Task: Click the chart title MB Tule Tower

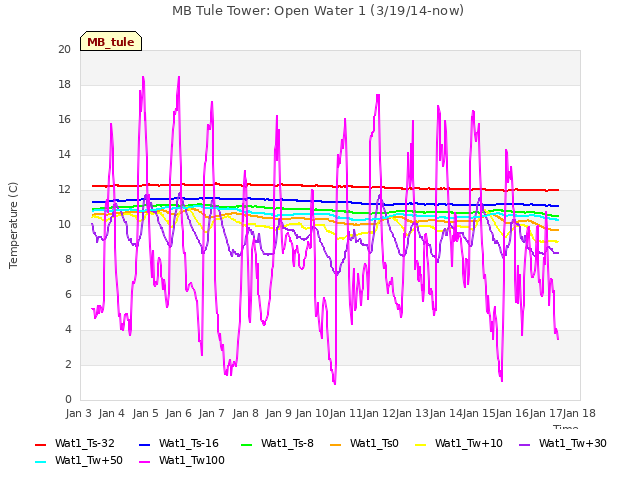Action: pos(318,11)
